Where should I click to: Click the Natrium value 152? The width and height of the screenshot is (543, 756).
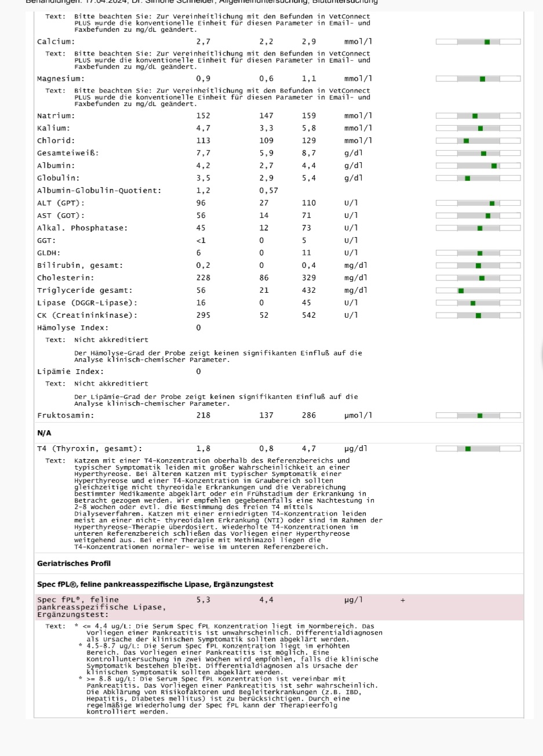(x=203, y=116)
